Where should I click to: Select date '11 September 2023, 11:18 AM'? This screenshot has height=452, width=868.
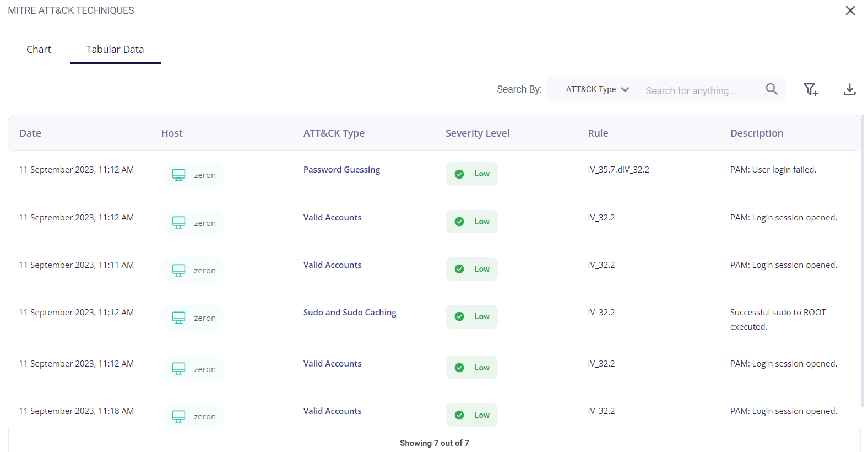[77, 411]
